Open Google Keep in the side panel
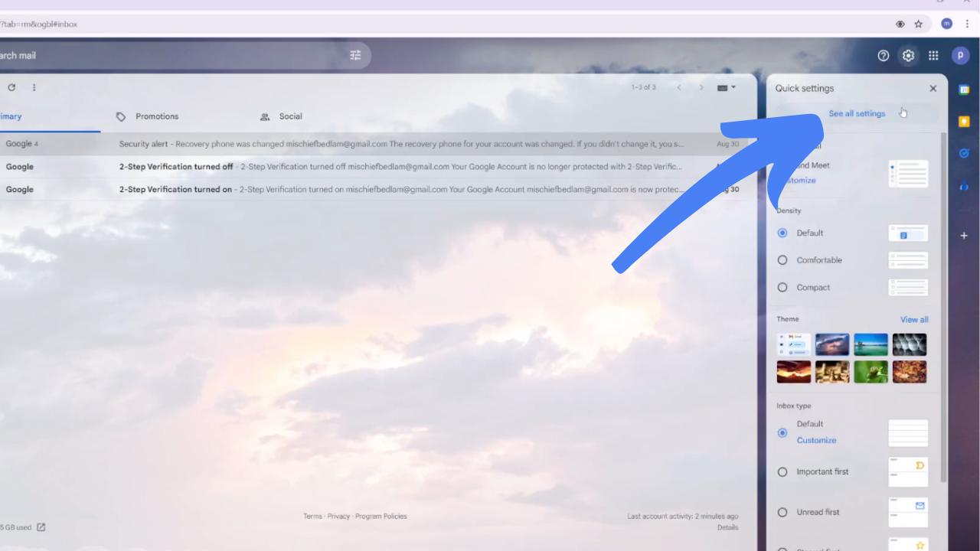The height and width of the screenshot is (551, 980). click(x=965, y=121)
